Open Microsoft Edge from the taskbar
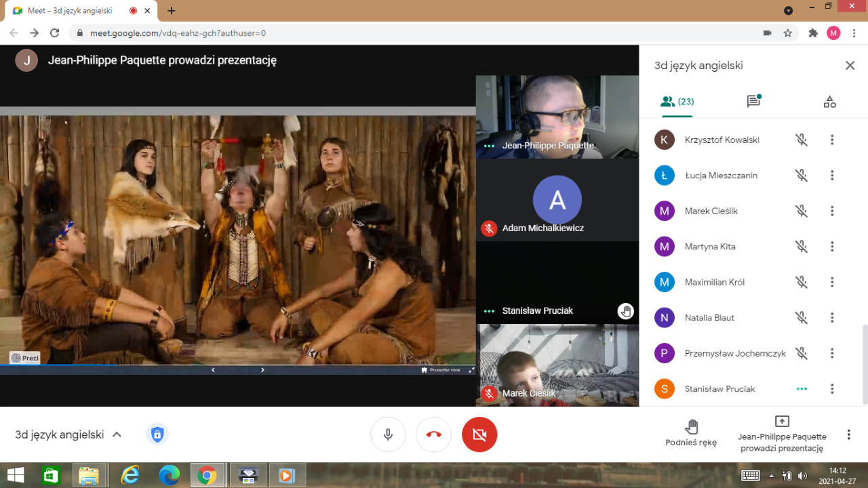The image size is (868, 488). [169, 475]
